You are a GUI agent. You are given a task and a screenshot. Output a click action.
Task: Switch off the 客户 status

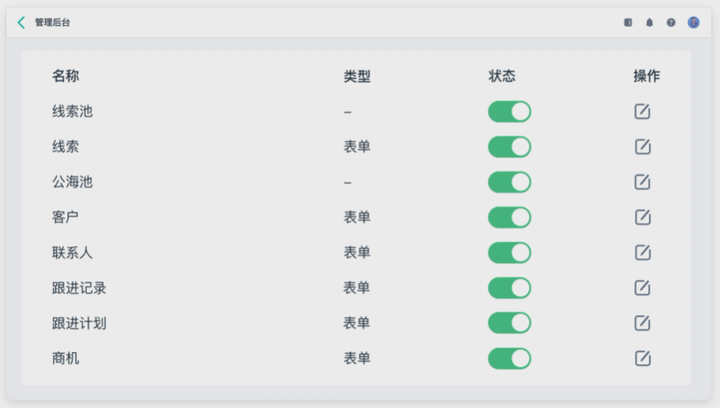pyautogui.click(x=509, y=217)
